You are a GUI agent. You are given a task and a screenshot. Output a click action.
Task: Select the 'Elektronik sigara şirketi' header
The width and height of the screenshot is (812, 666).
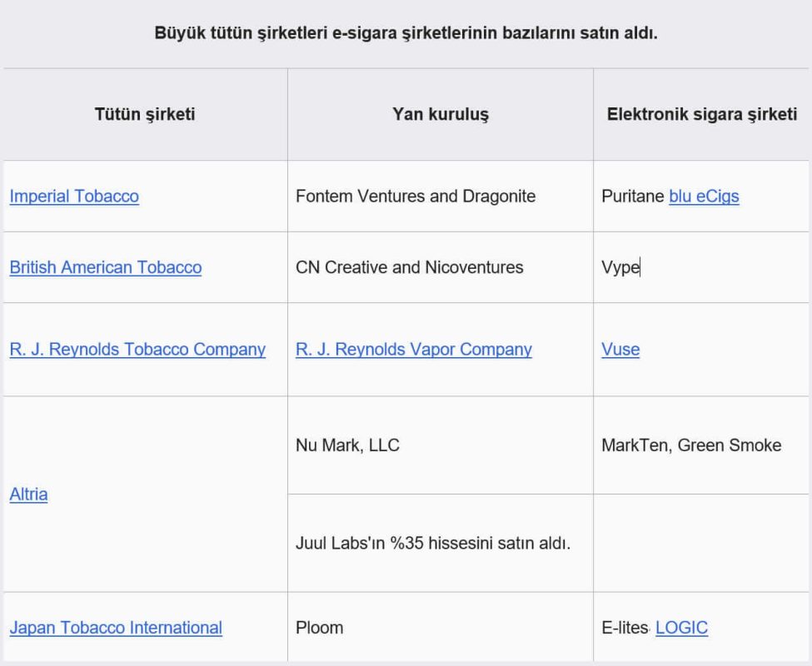(701, 114)
